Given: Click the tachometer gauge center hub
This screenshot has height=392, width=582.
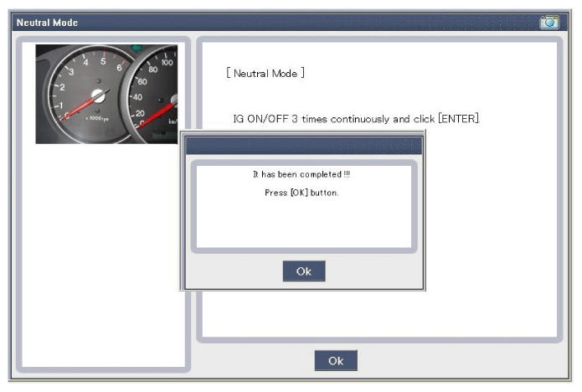Looking at the screenshot, I should (98, 95).
